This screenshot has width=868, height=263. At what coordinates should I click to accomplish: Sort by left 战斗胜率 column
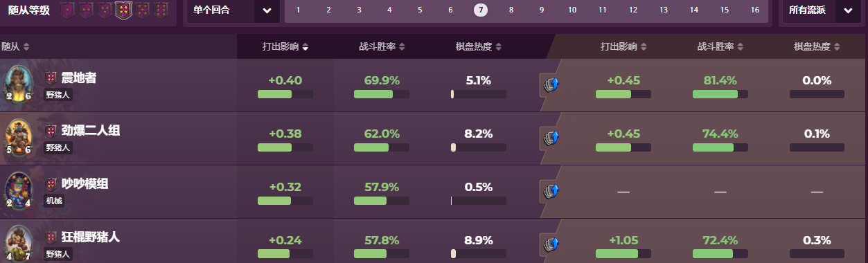pos(382,47)
